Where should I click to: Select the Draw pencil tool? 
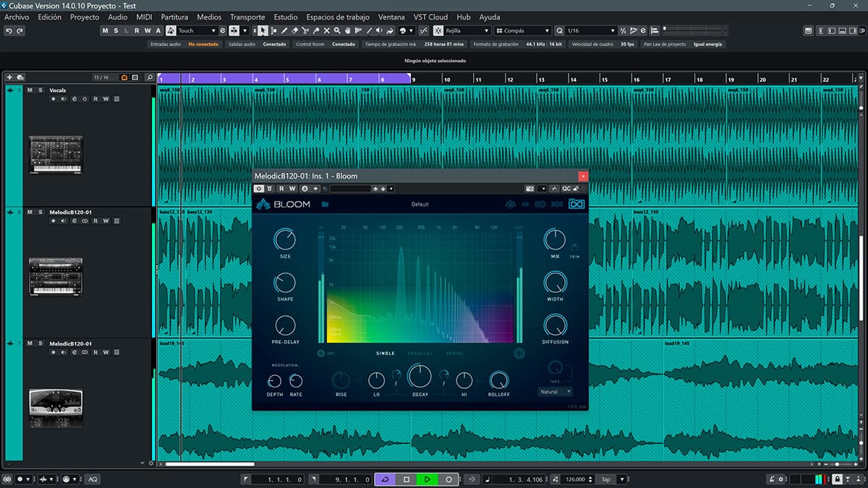(284, 31)
